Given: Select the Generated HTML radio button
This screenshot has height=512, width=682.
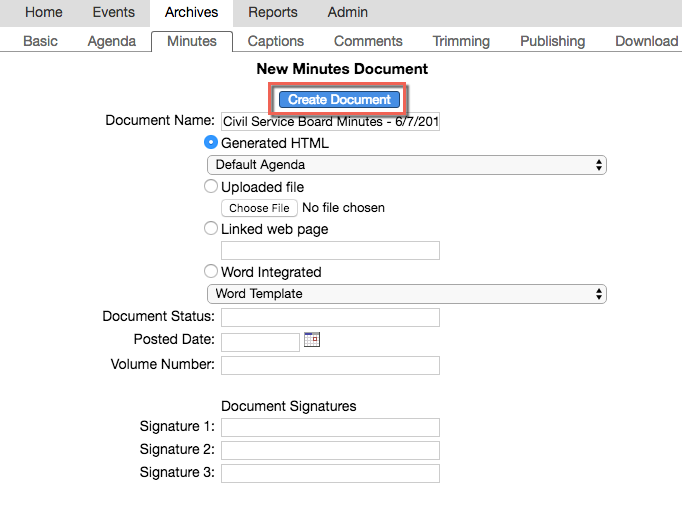Looking at the screenshot, I should 211,142.
